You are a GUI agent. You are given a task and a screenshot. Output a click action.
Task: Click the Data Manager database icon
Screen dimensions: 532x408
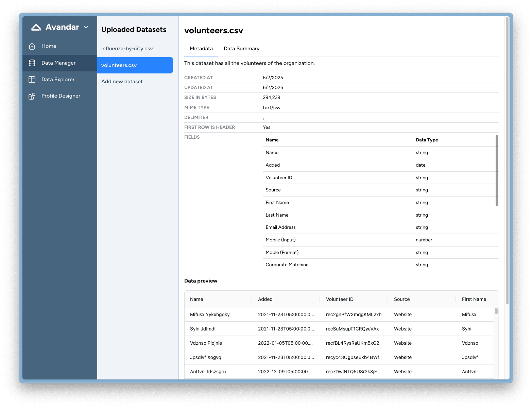pyautogui.click(x=32, y=63)
